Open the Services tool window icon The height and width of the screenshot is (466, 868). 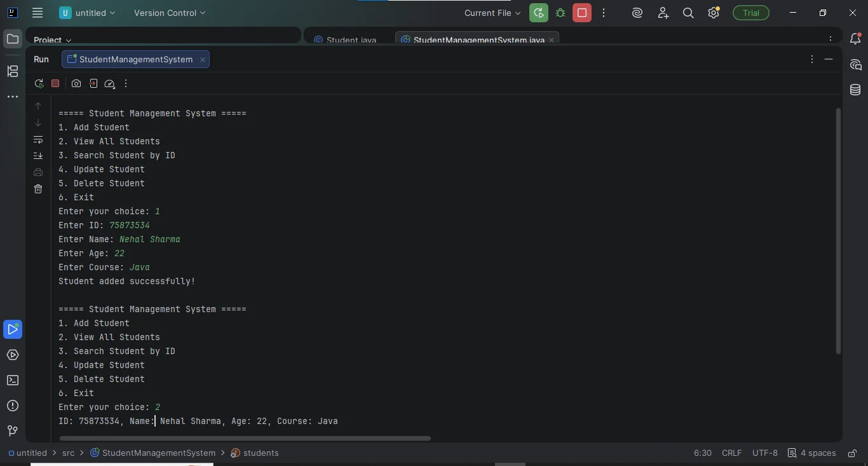13,355
